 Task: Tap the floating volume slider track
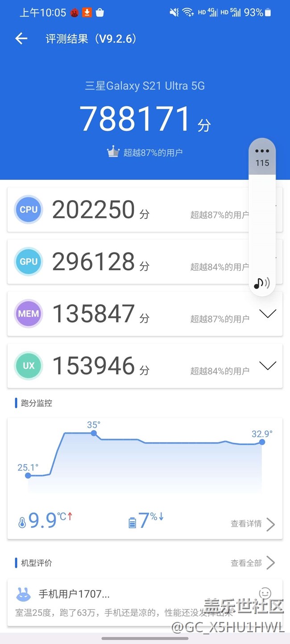pos(262,223)
